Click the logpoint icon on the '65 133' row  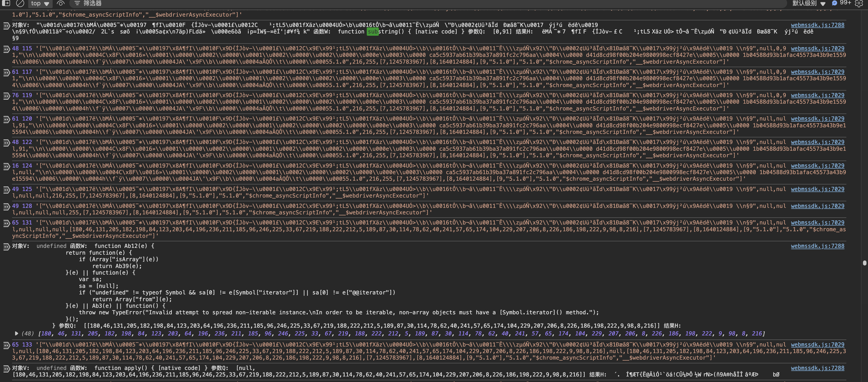click(x=6, y=345)
